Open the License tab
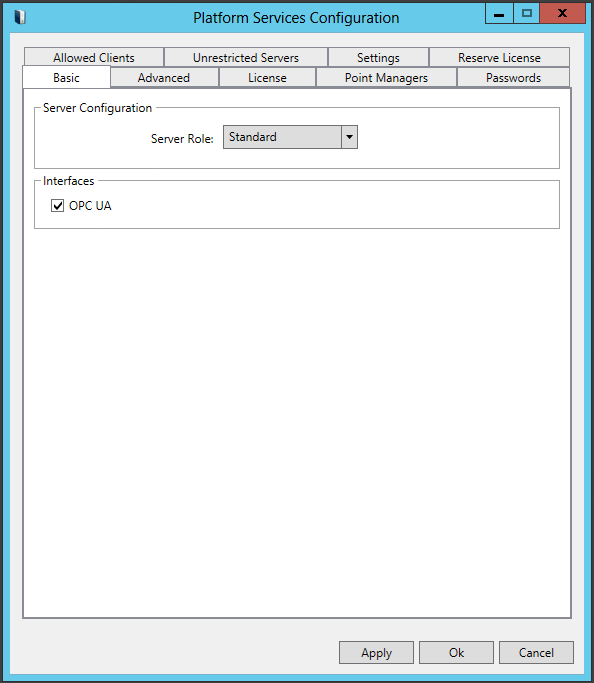 coord(267,78)
